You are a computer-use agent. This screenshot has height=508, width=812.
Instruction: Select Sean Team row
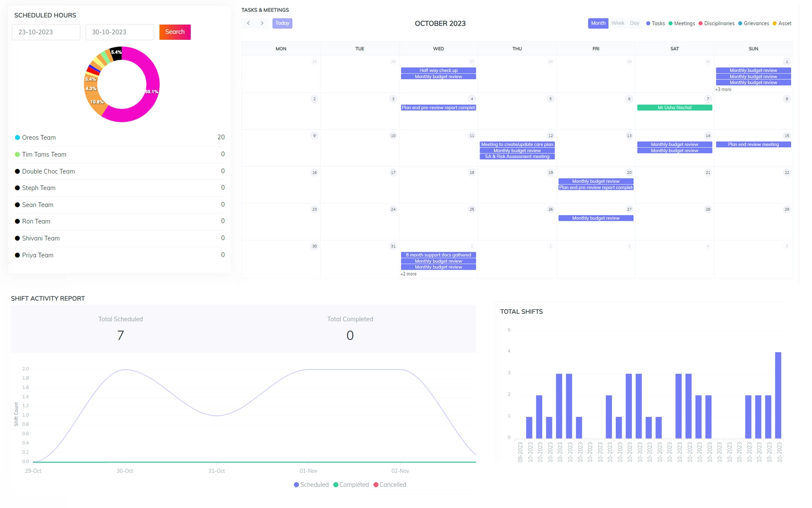point(120,205)
